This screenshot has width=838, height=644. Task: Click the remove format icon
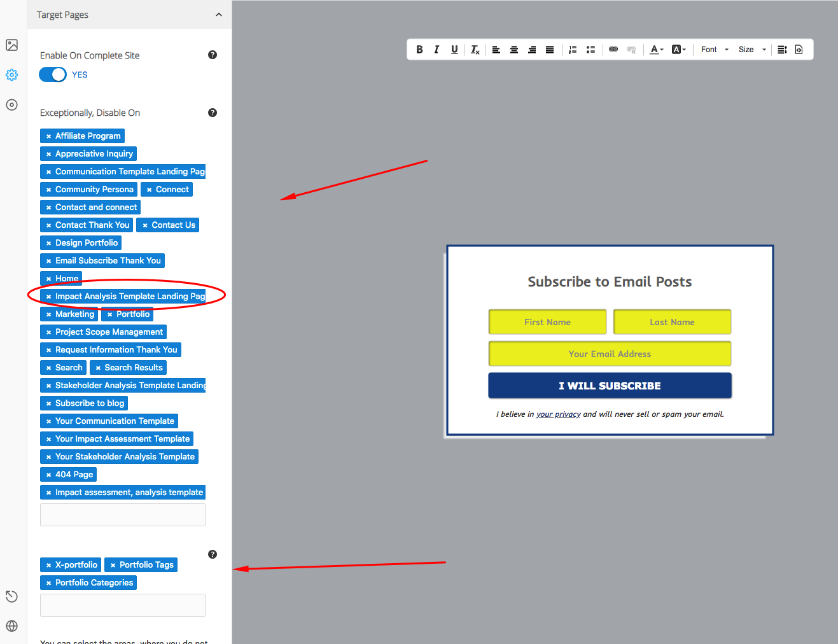pos(475,50)
